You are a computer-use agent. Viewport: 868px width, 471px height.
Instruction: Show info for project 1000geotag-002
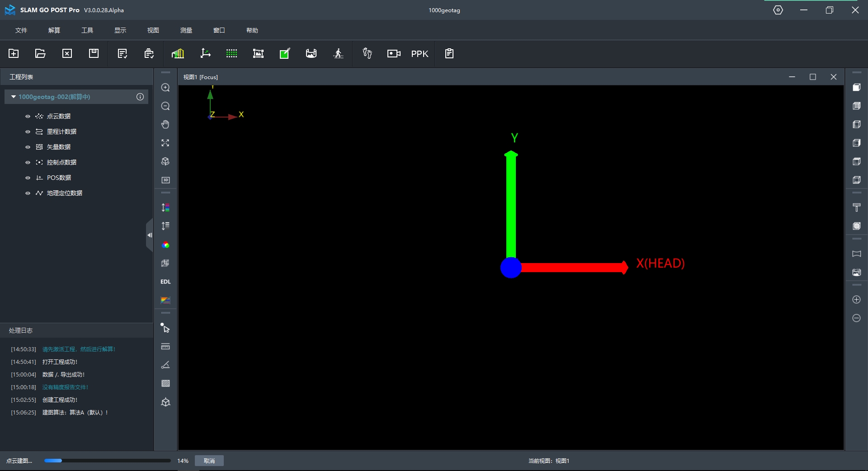140,97
